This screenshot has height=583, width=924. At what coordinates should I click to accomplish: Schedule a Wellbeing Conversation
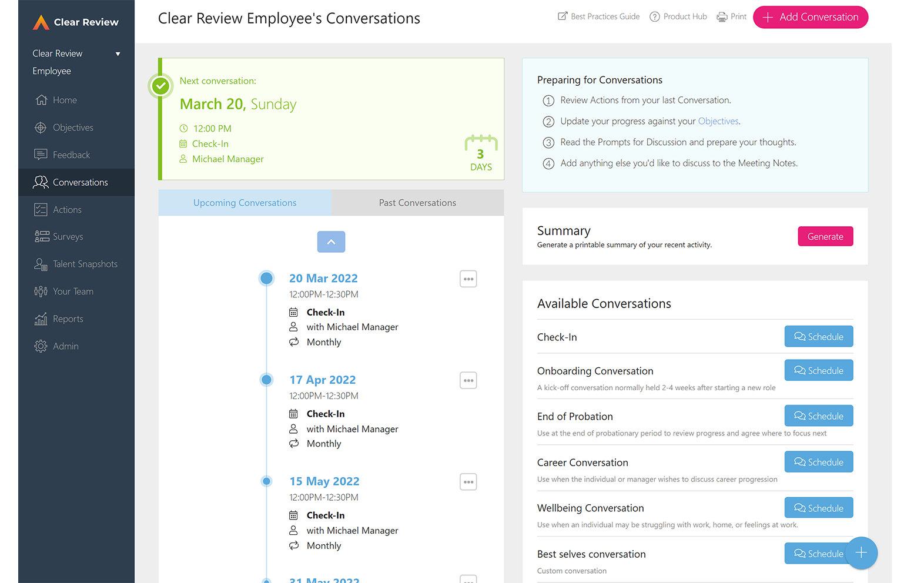(x=819, y=508)
